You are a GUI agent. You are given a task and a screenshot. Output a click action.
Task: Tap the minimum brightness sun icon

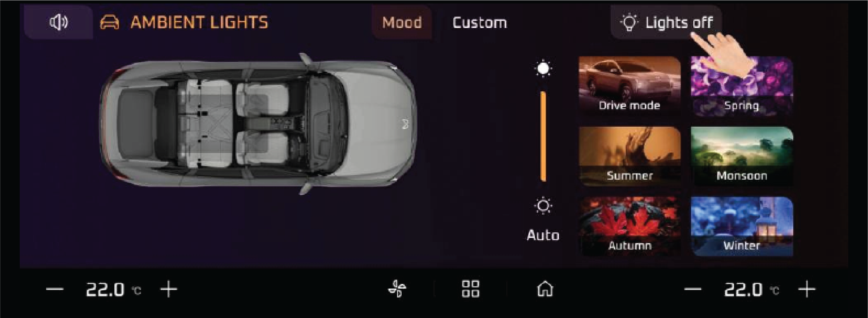pos(543,206)
